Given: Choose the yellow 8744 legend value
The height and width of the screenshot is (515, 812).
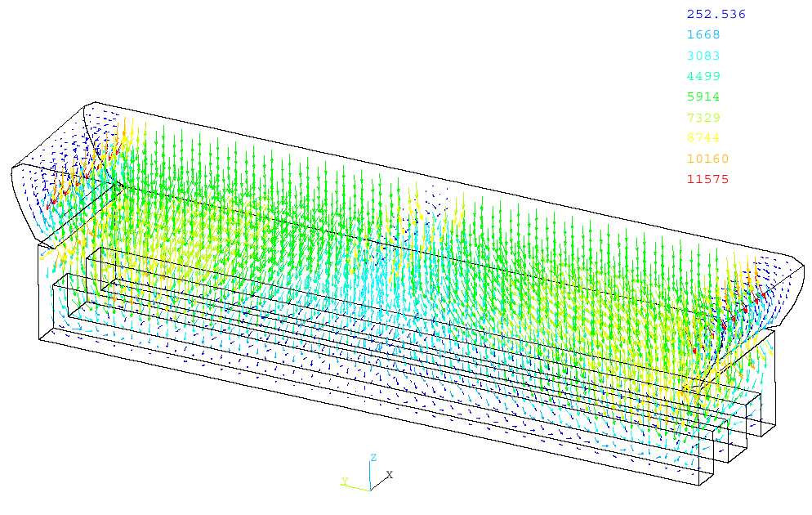Looking at the screenshot, I should coord(703,138).
